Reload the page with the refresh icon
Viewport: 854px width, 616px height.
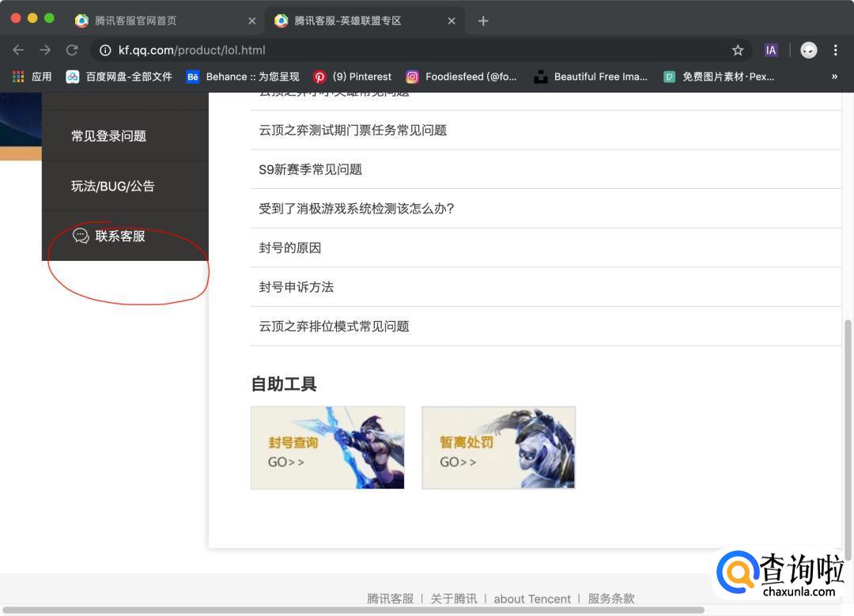(x=72, y=50)
